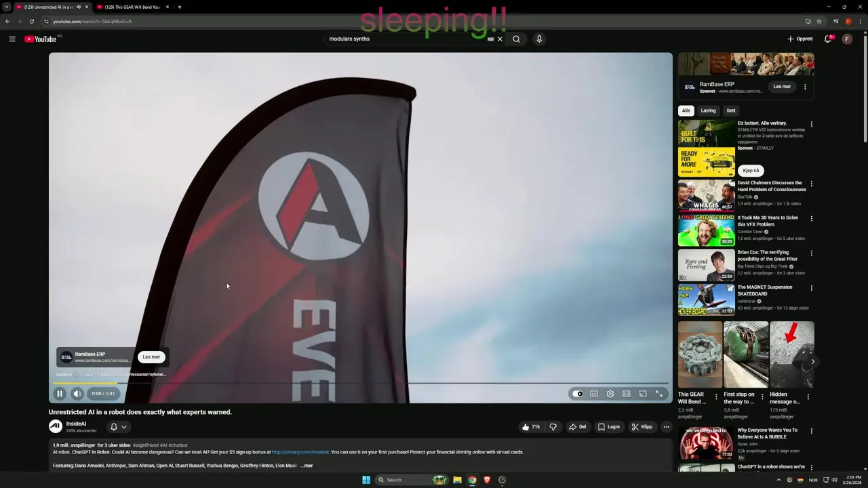
Task: Switch to theater mode
Action: click(x=627, y=394)
